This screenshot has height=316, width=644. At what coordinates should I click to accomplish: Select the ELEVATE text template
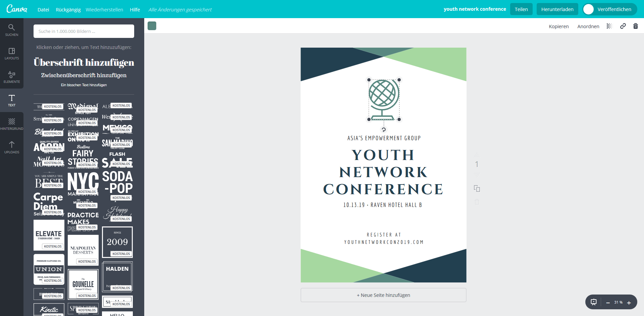pyautogui.click(x=49, y=235)
